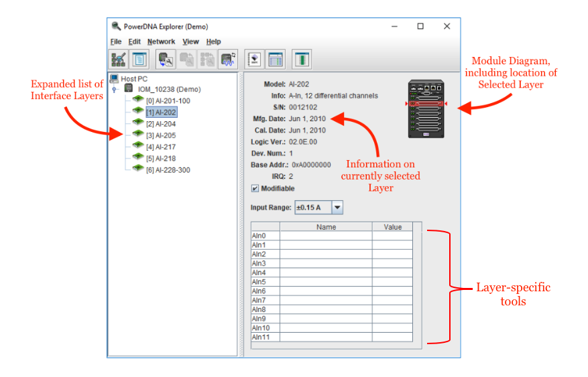Click the green board icon beside AI-217
This screenshot has width=588, height=377.
click(138, 145)
